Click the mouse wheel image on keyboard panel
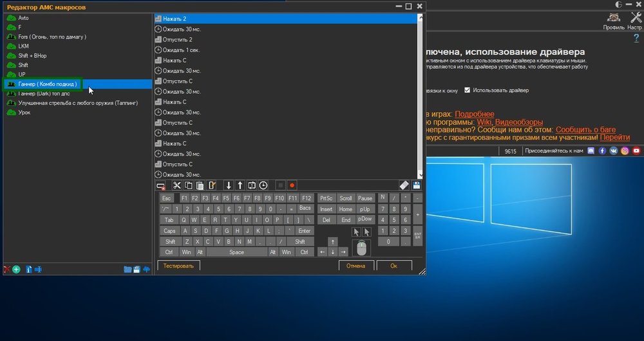The height and width of the screenshot is (341, 644). (x=361, y=248)
